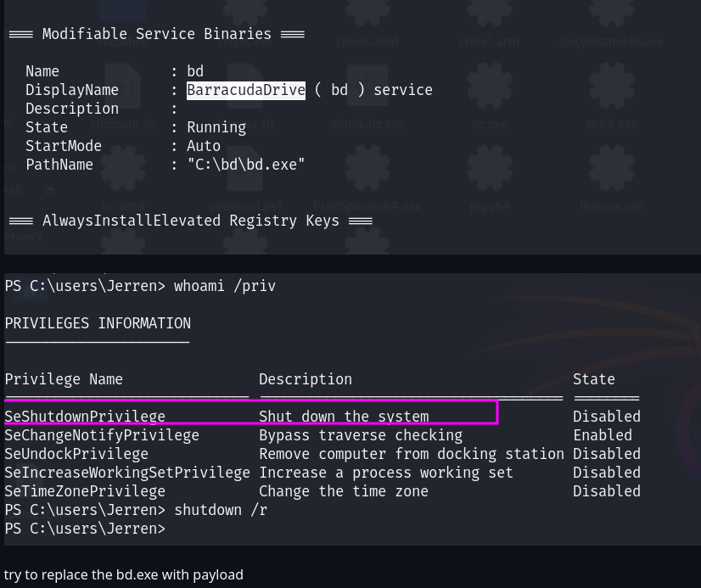Click the nc.exe desktop file icon
This screenshot has height=588, width=701.
[x=490, y=98]
